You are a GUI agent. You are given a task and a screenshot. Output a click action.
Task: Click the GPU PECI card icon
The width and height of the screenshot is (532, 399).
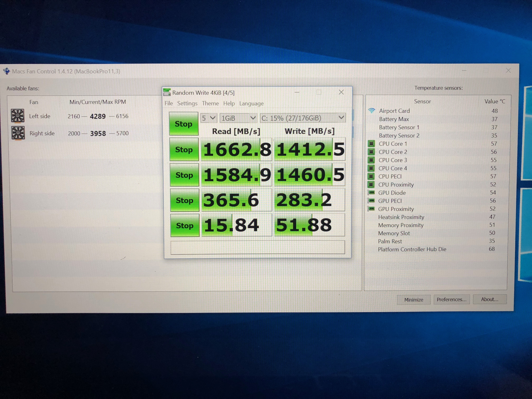pos(371,201)
